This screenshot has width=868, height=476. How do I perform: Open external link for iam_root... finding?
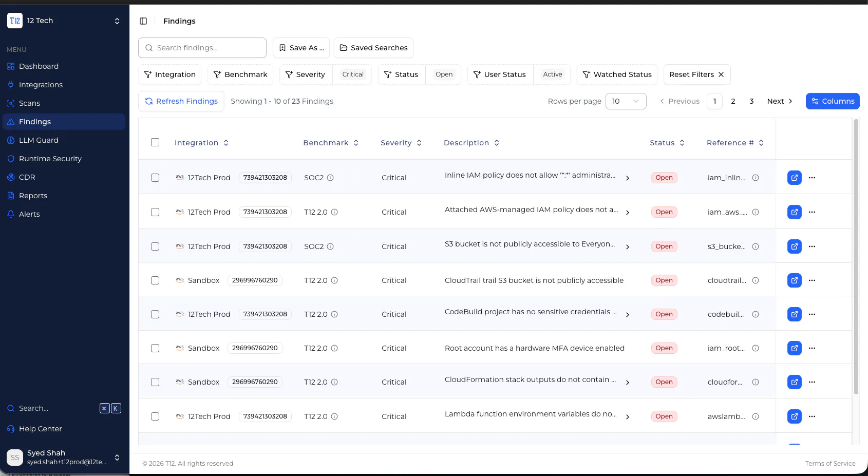coord(794,348)
